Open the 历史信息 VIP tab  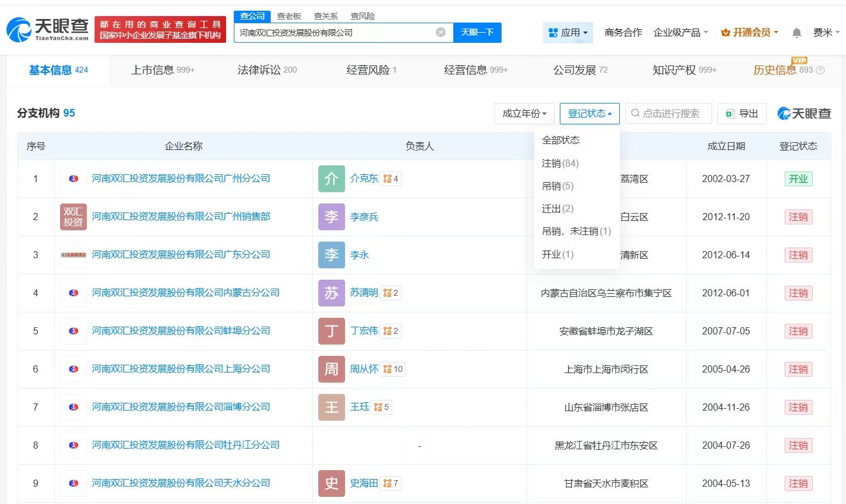coord(783,70)
